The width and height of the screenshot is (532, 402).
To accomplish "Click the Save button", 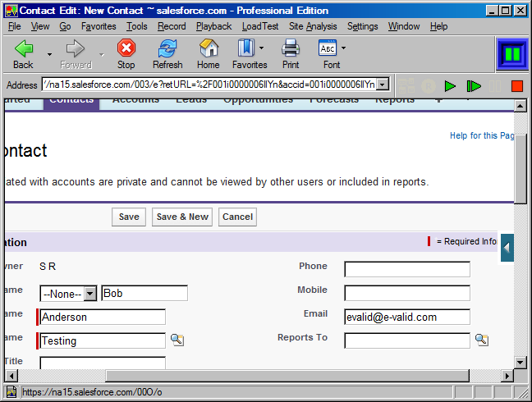I will tap(129, 217).
